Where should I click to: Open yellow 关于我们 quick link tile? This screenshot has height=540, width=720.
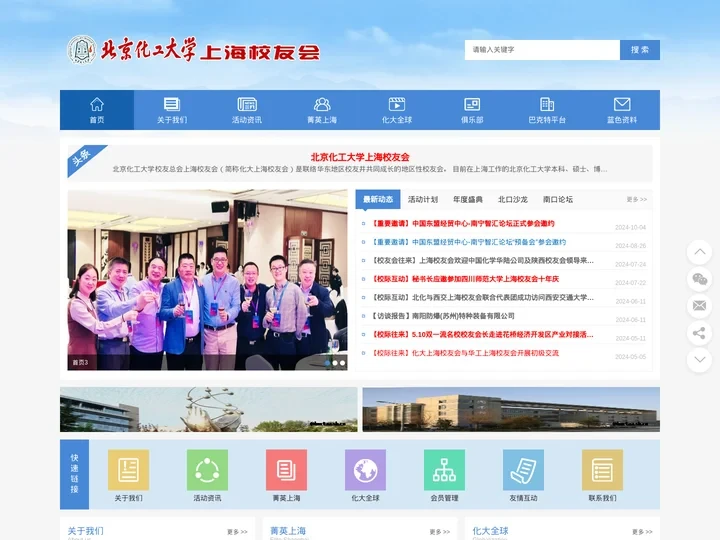(x=129, y=470)
